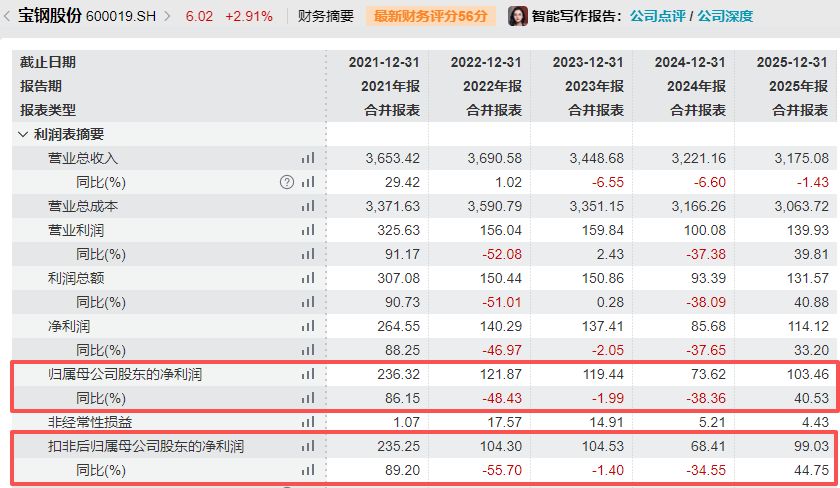Open chart icon for 营业总成本 row

click(x=308, y=206)
